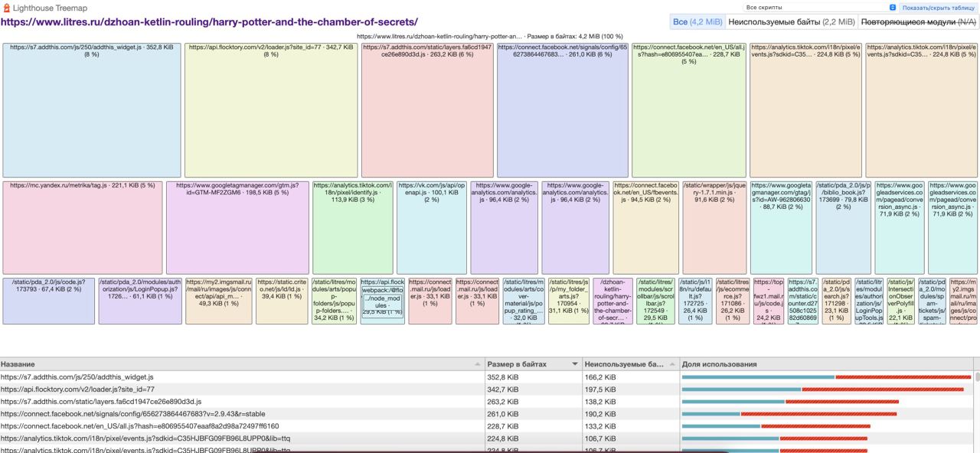The image size is (980, 453).
Task: Select popup-folders.js 34,2 KiB tile
Action: [x=335, y=301]
